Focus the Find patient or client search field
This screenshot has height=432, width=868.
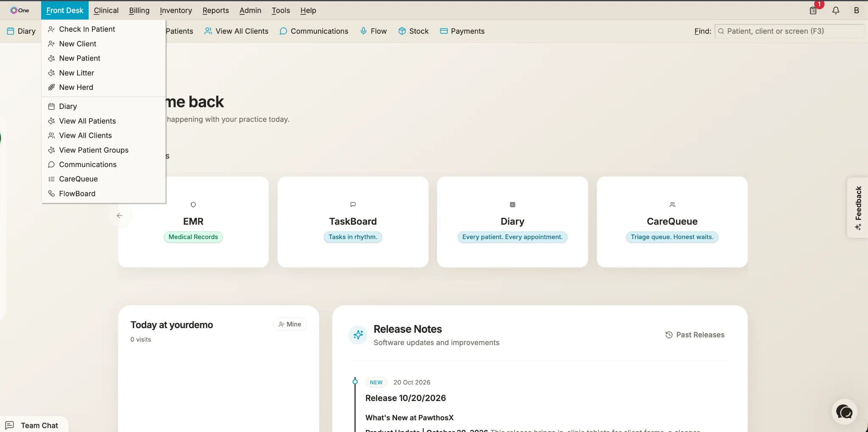coord(789,31)
